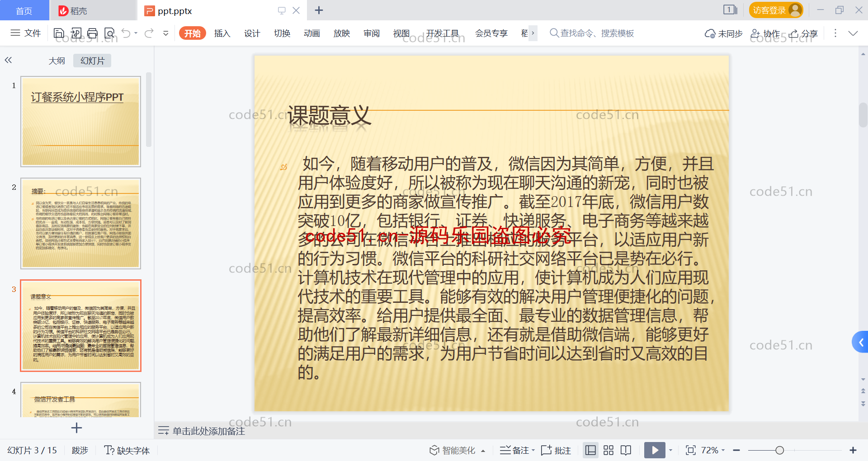Click the print icon

coord(93,33)
